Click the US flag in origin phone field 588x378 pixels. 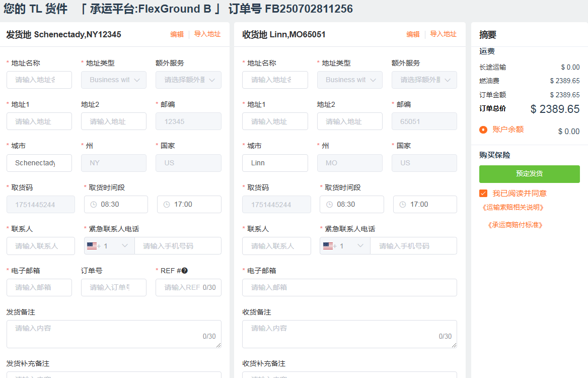(x=92, y=246)
